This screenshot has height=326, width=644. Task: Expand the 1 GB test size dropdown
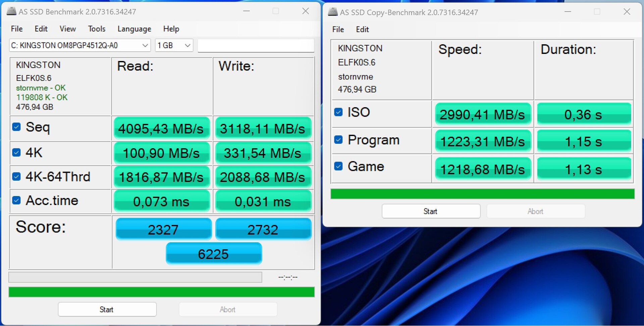point(174,46)
